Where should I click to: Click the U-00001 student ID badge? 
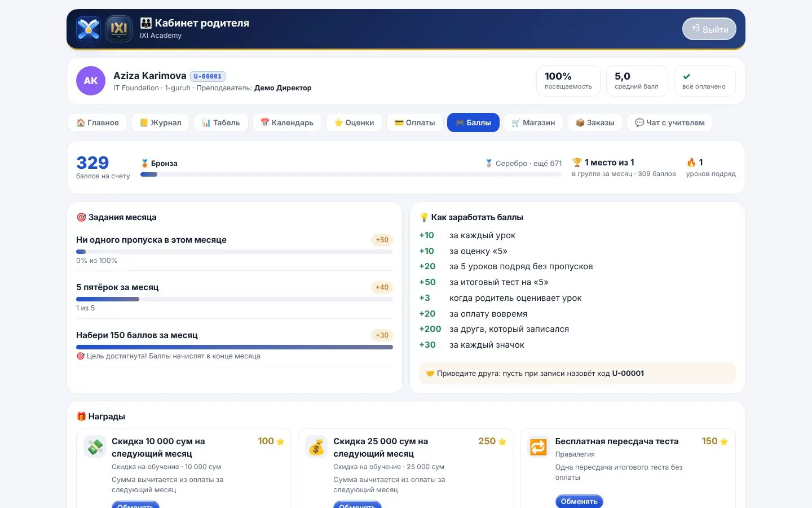pyautogui.click(x=208, y=76)
